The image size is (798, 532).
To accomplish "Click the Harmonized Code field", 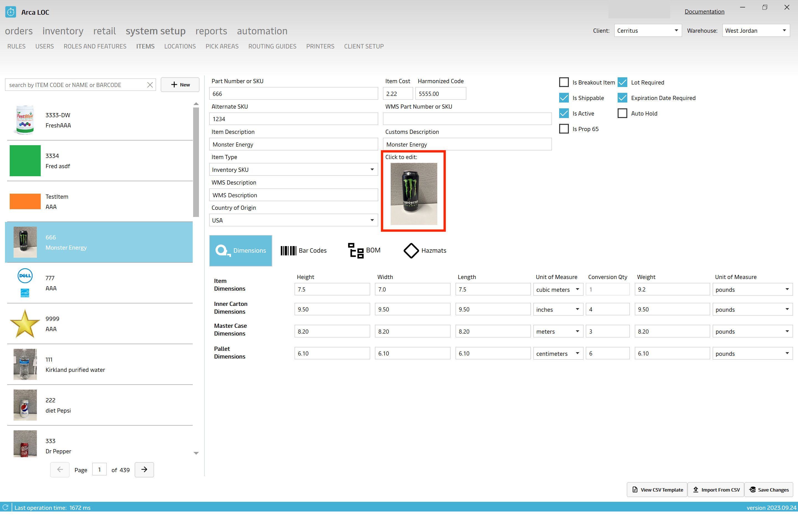I will coord(440,94).
